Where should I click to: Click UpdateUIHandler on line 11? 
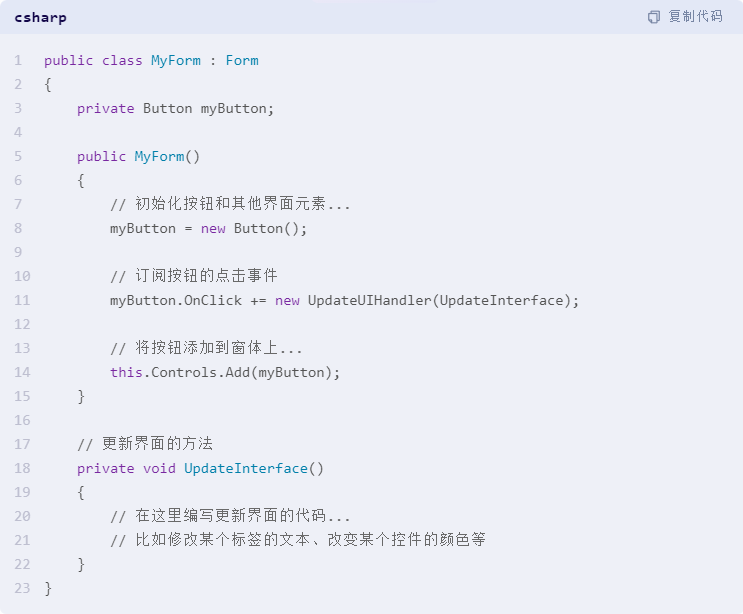point(370,300)
